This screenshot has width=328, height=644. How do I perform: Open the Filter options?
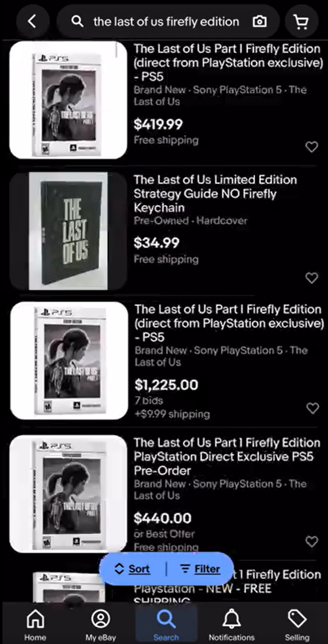tap(200, 569)
